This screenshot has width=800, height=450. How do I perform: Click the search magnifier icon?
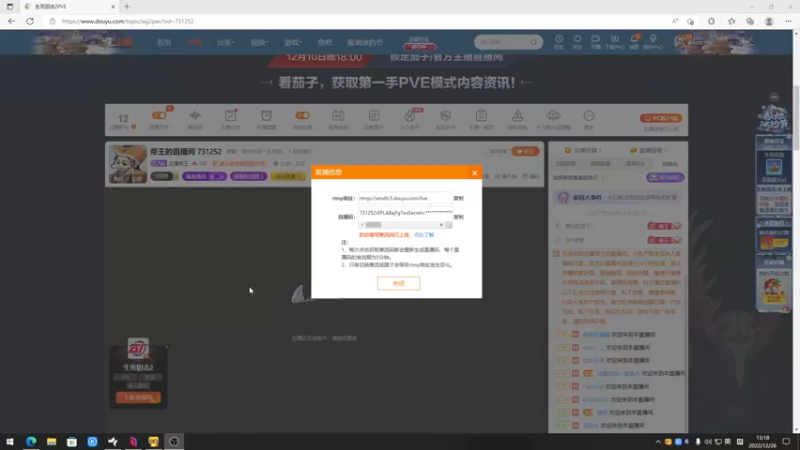coord(534,42)
